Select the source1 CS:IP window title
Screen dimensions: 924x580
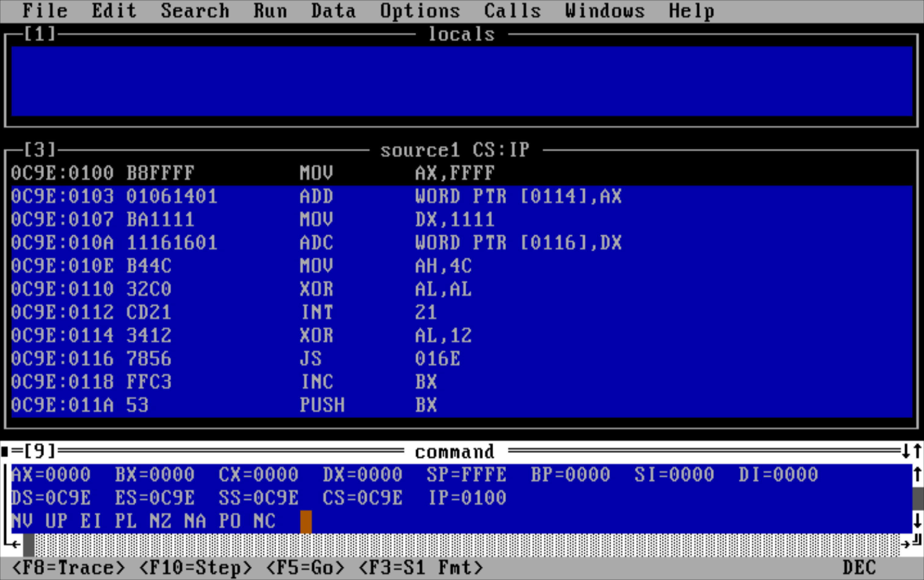tap(455, 150)
